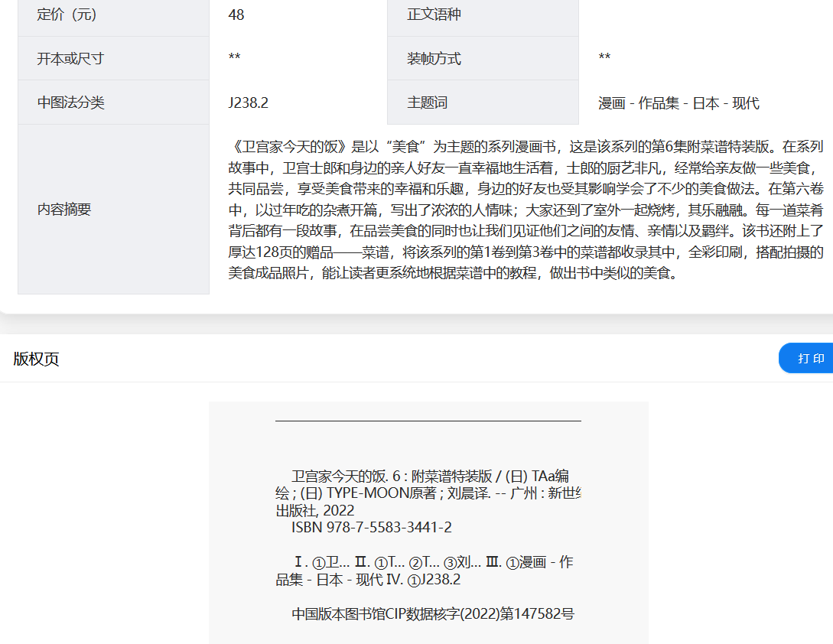This screenshot has width=833, height=644.
Task: Select the price value 48
Action: click(x=236, y=15)
